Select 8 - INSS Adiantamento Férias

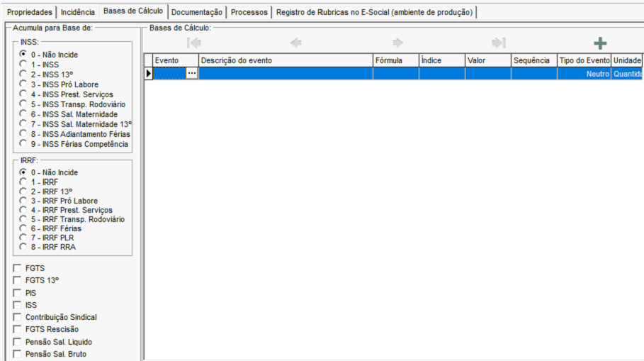coord(23,133)
